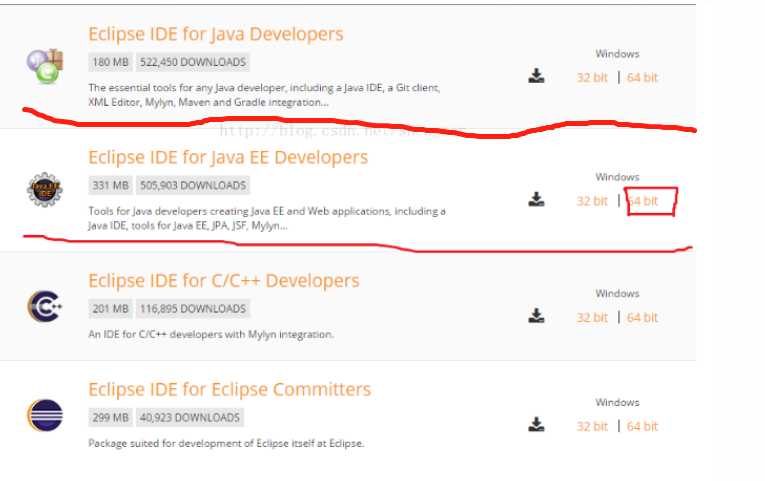The height and width of the screenshot is (481, 765).
Task: Click the Eclipse IDE for Java Developers package icon
Action: coord(45,66)
